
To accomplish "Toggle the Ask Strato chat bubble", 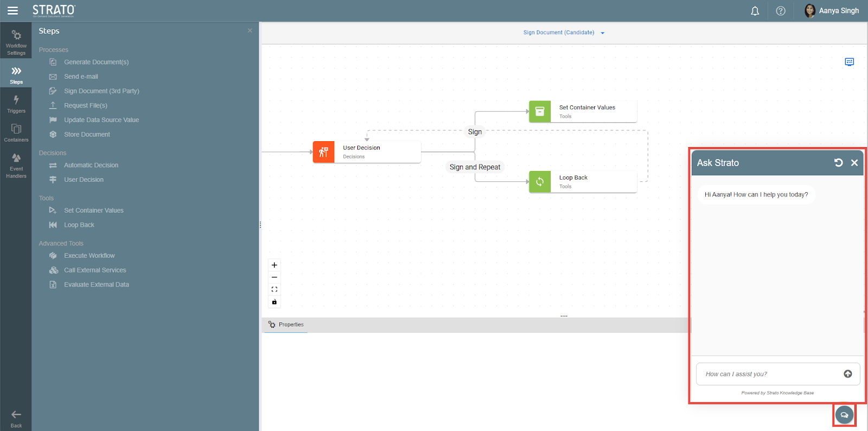I will [x=844, y=415].
